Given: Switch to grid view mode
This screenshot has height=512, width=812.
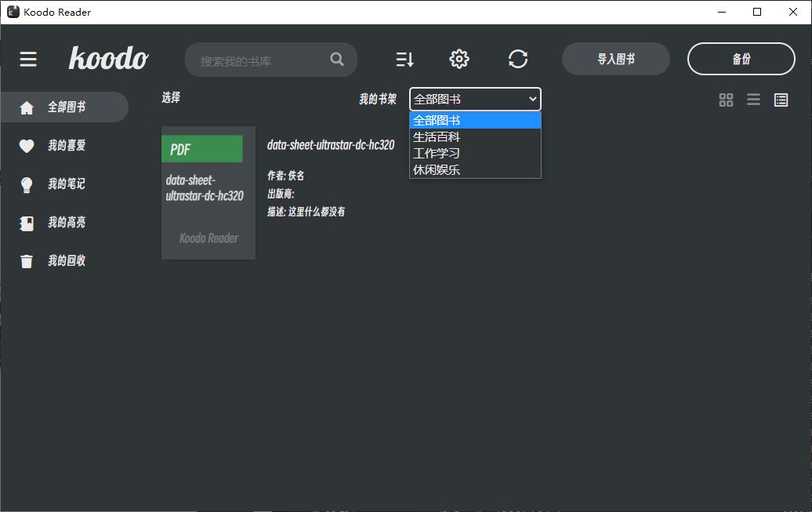Looking at the screenshot, I should (726, 100).
